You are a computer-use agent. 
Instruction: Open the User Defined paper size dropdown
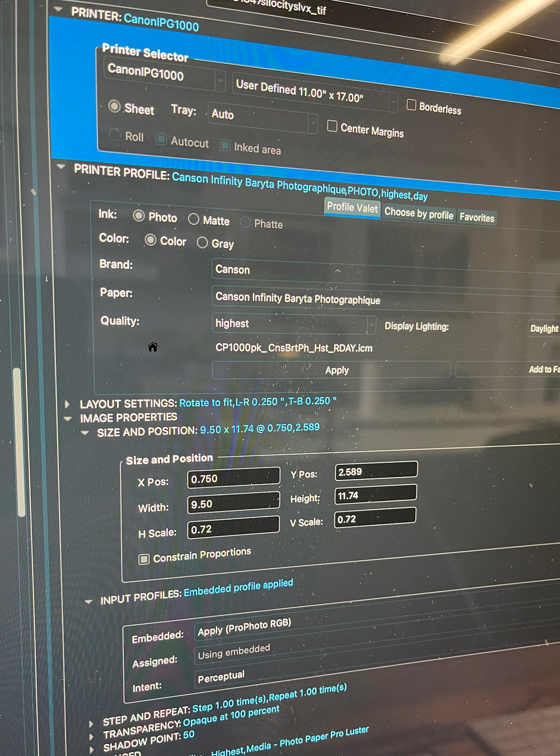coord(314,92)
